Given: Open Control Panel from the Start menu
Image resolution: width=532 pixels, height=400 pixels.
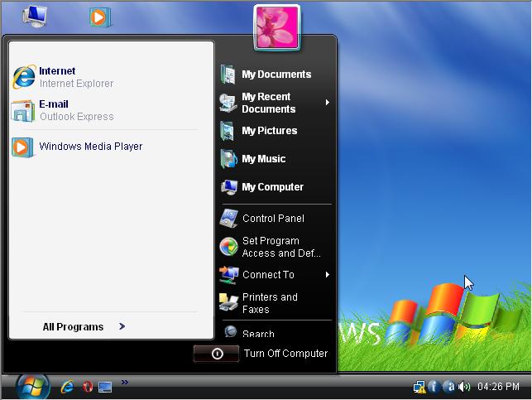Looking at the screenshot, I should point(272,219).
